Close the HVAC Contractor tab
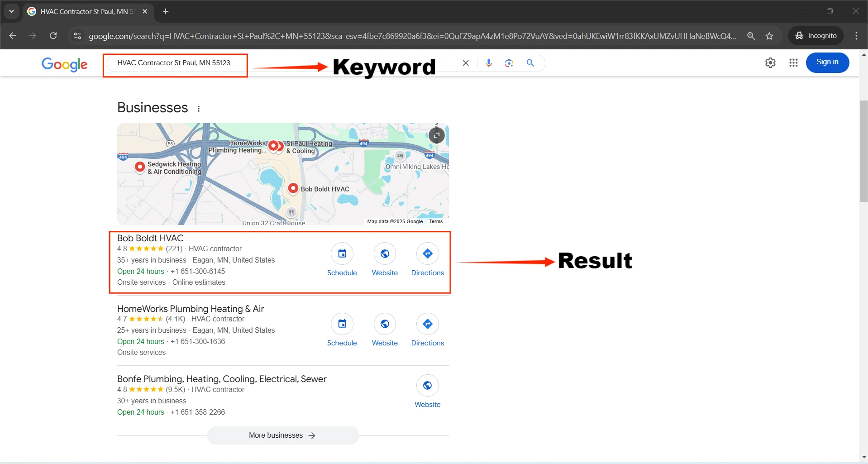 tap(145, 11)
